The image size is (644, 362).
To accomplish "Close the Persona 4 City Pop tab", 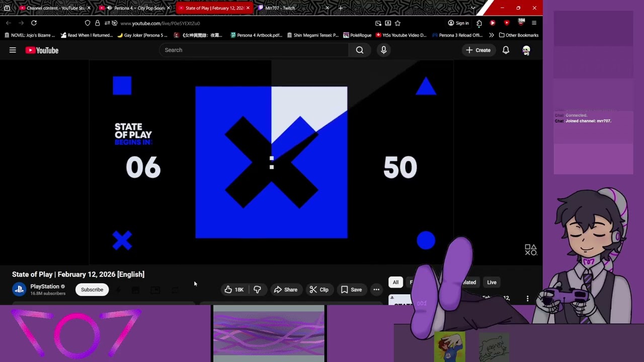I will tap(168, 8).
